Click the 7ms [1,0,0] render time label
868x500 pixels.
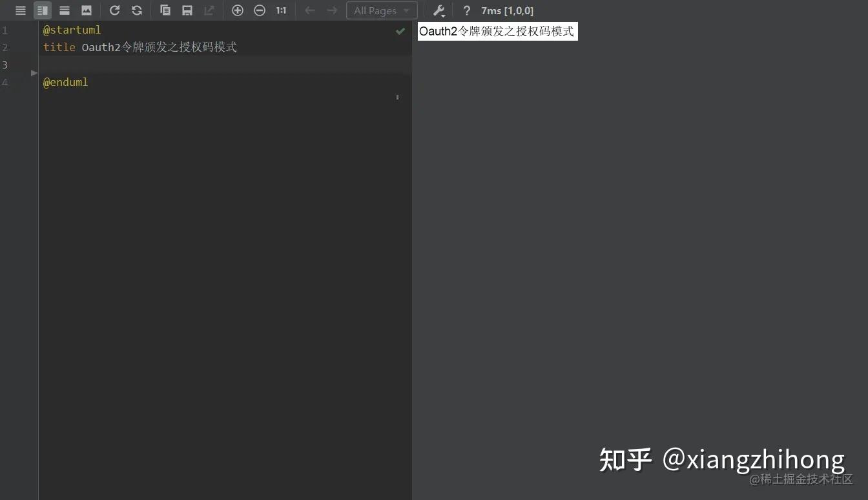click(508, 11)
